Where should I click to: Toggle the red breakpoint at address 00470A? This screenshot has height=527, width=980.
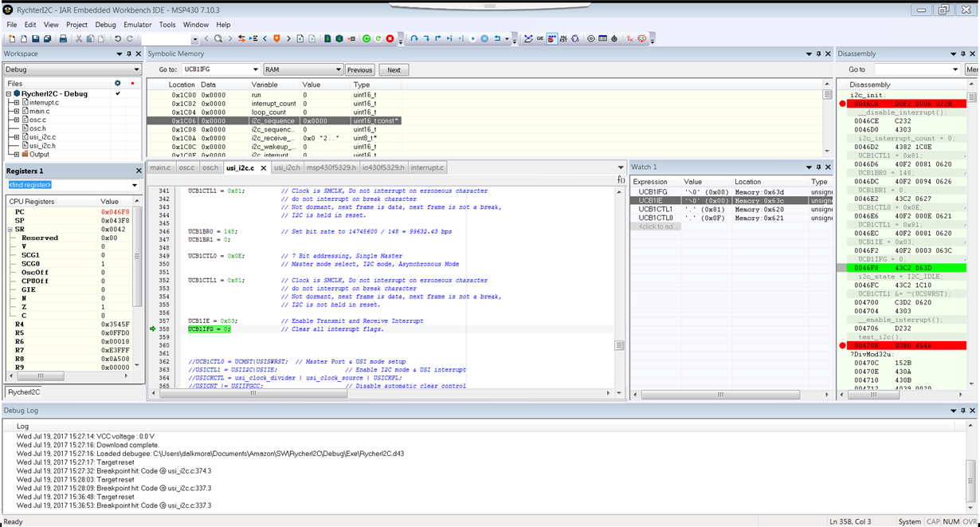pyautogui.click(x=842, y=345)
